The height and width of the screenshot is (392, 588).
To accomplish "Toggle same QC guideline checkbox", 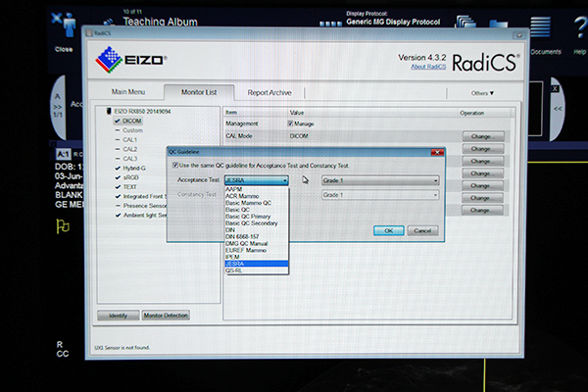I will 176,167.
